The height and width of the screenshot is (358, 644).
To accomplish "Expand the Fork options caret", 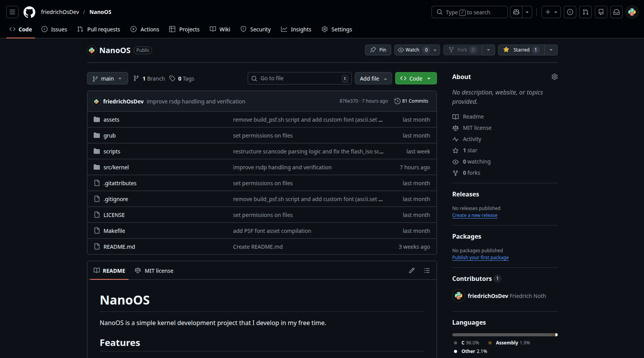I will click(x=488, y=50).
